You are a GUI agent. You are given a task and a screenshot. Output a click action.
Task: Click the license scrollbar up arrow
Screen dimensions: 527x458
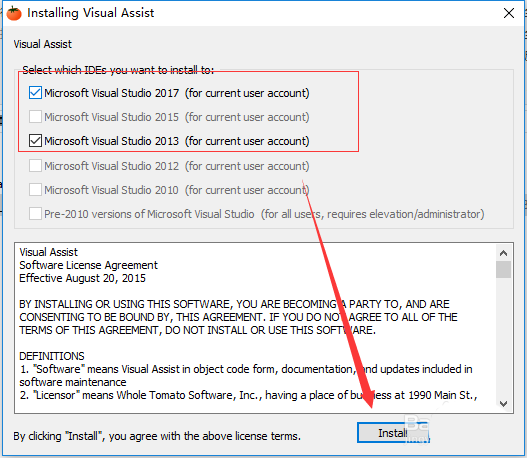(503, 253)
